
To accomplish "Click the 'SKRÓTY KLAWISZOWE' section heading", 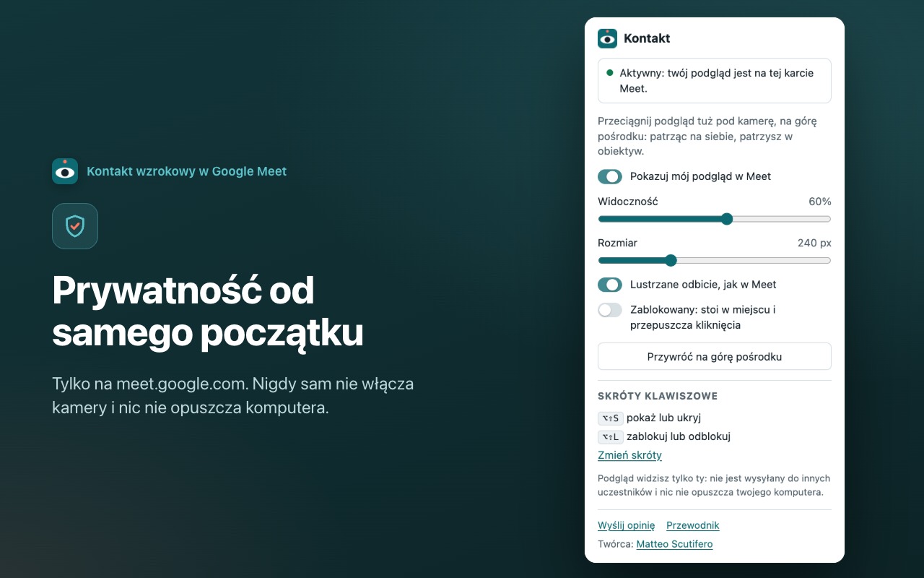I will click(658, 396).
